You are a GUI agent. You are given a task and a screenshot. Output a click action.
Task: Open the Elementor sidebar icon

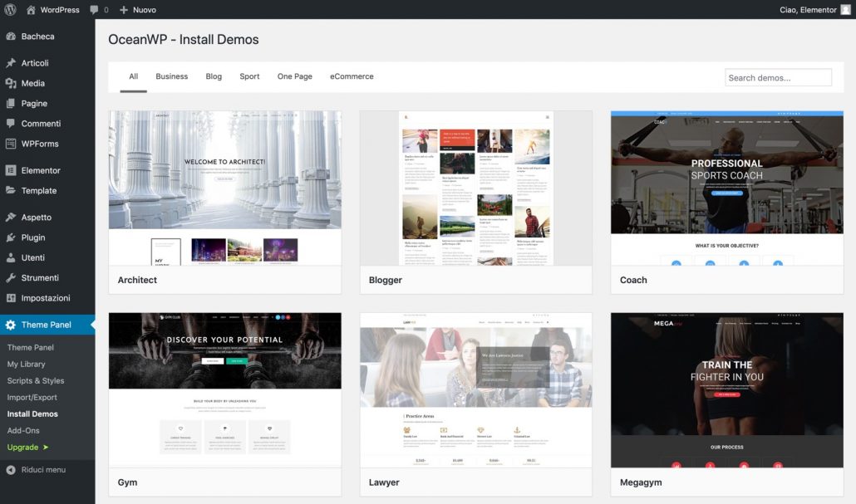[x=11, y=170]
